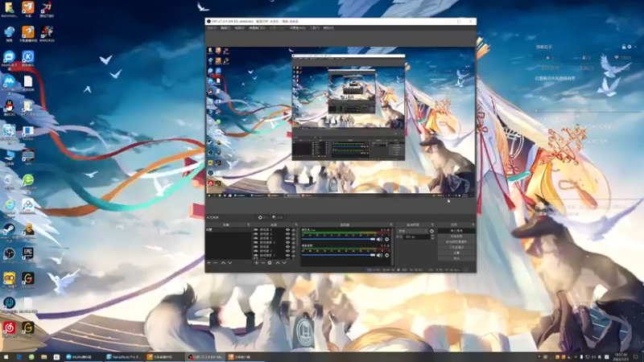Click the Settings button in Controls dock

tap(456, 253)
